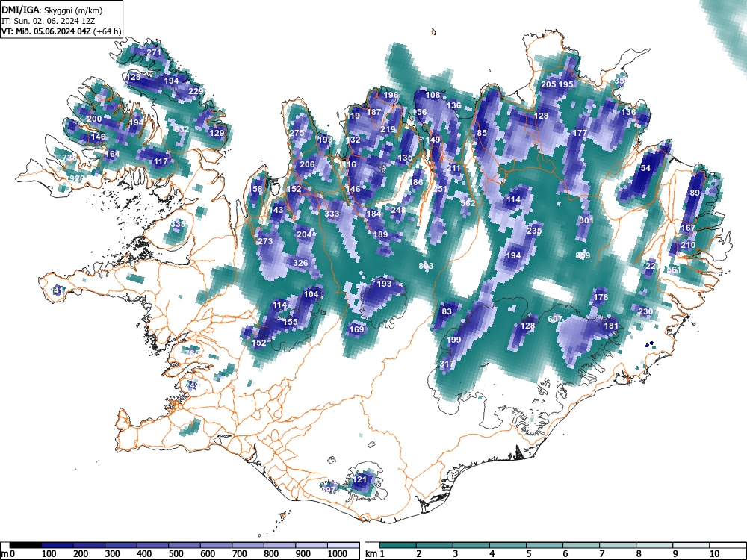Click the map value 167

[x=688, y=228]
